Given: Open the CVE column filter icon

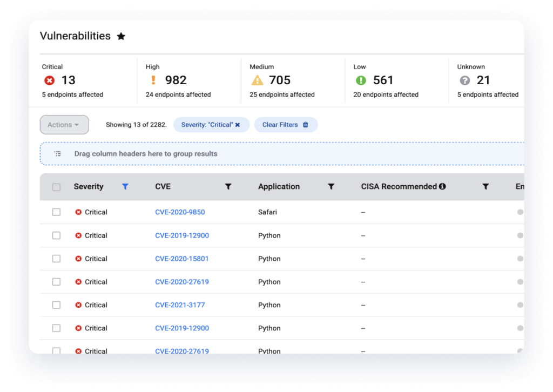Looking at the screenshot, I should tap(228, 187).
